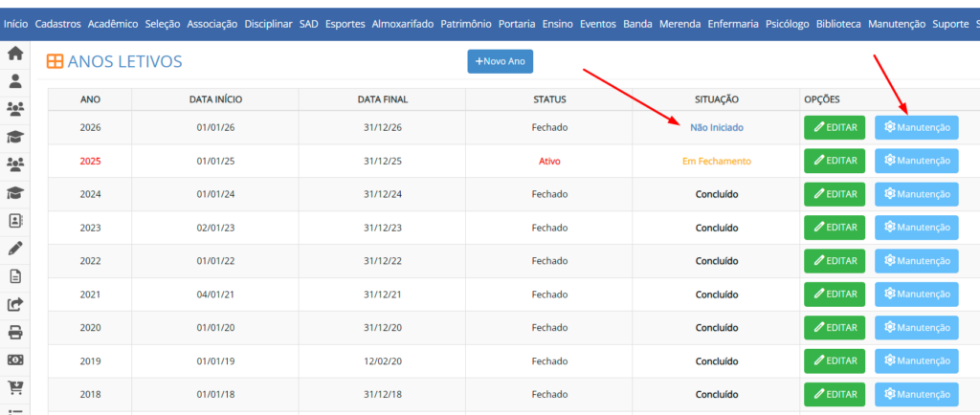Open Manutenção for year 2019
The height and width of the screenshot is (415, 980).
click(916, 360)
